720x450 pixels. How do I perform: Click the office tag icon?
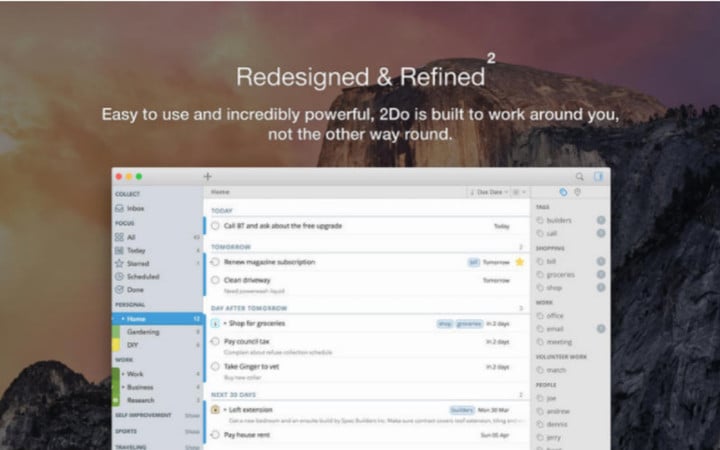(540, 316)
